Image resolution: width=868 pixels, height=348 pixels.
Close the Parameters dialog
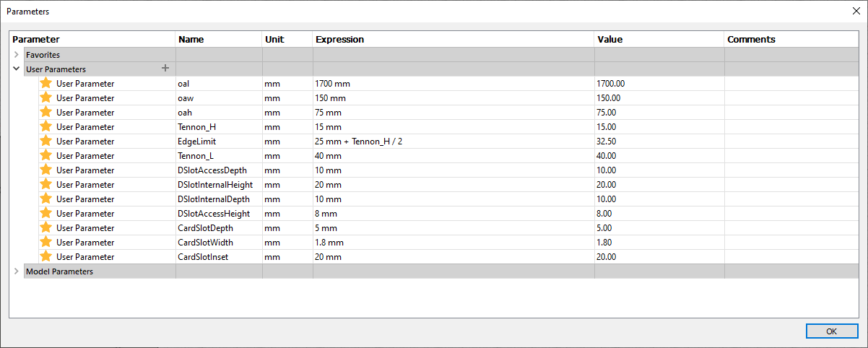(x=856, y=11)
